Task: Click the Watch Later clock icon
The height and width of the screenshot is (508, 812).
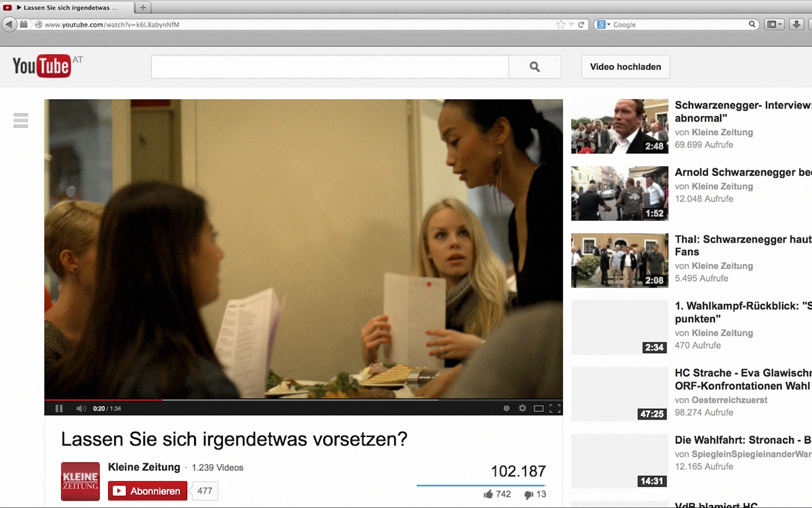Action: tap(506, 408)
